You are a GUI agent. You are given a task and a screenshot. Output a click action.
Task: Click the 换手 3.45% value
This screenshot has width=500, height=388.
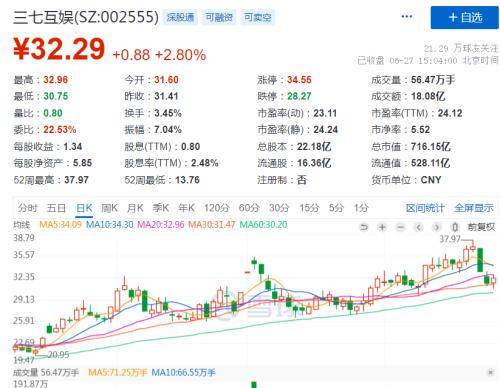click(168, 113)
